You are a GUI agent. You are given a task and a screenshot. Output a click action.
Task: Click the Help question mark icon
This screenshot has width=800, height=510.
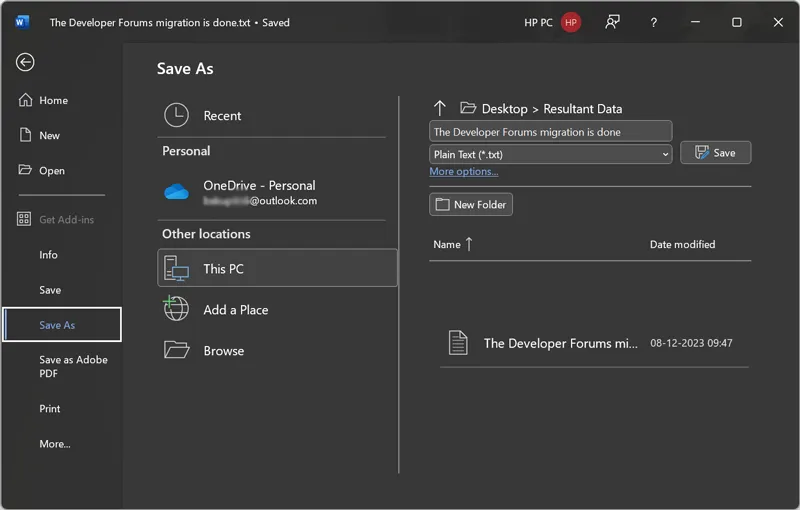[x=654, y=22]
